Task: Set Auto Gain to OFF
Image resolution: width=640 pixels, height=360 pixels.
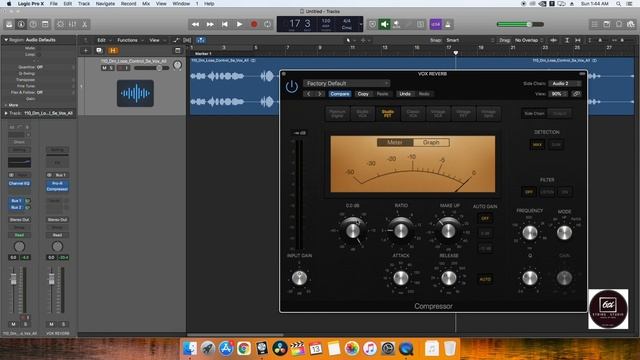Action: (x=485, y=219)
